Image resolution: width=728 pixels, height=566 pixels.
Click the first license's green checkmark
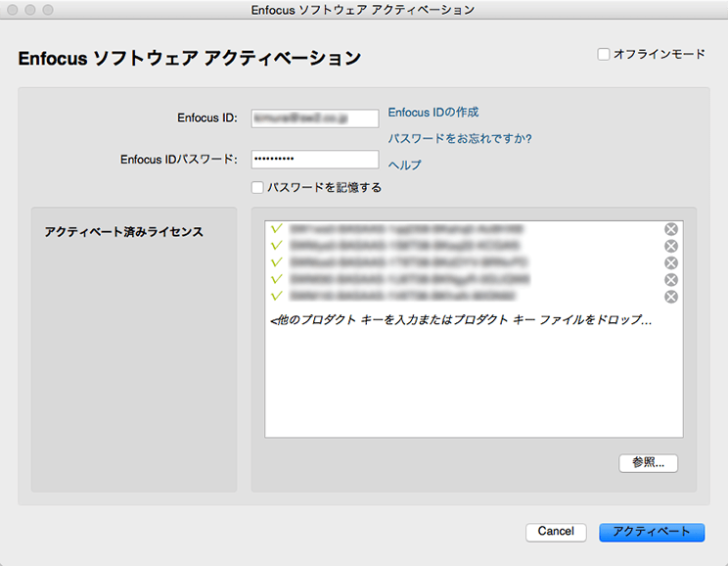(x=277, y=228)
